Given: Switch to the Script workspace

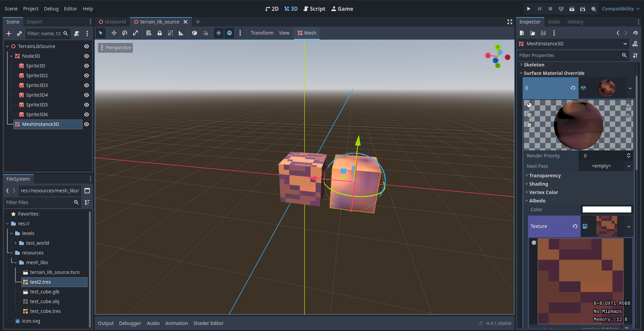Looking at the screenshot, I should pyautogui.click(x=314, y=9).
